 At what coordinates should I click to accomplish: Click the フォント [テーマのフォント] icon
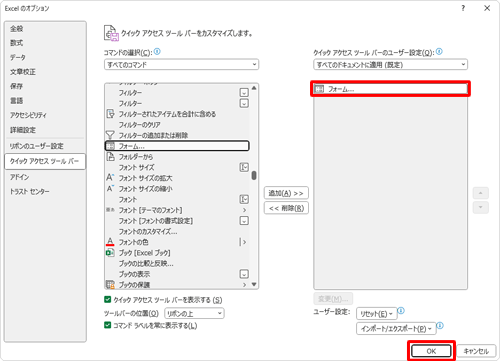point(110,210)
